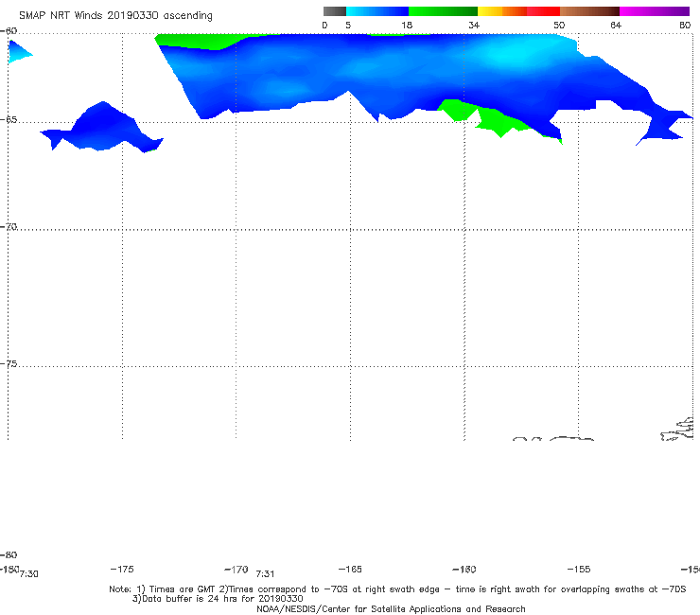The image size is (700, 615).
Task: Click the longitude label '-175'
Action: 122,570
